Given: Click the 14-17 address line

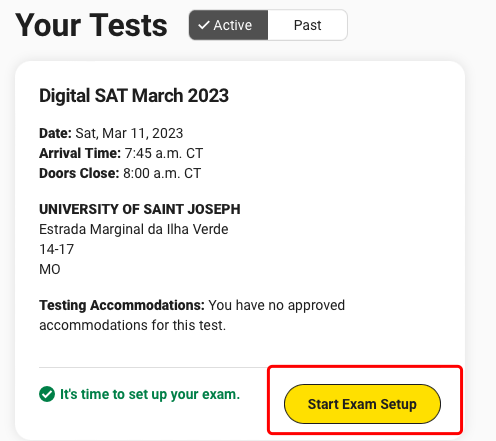Looking at the screenshot, I should click(x=56, y=249).
